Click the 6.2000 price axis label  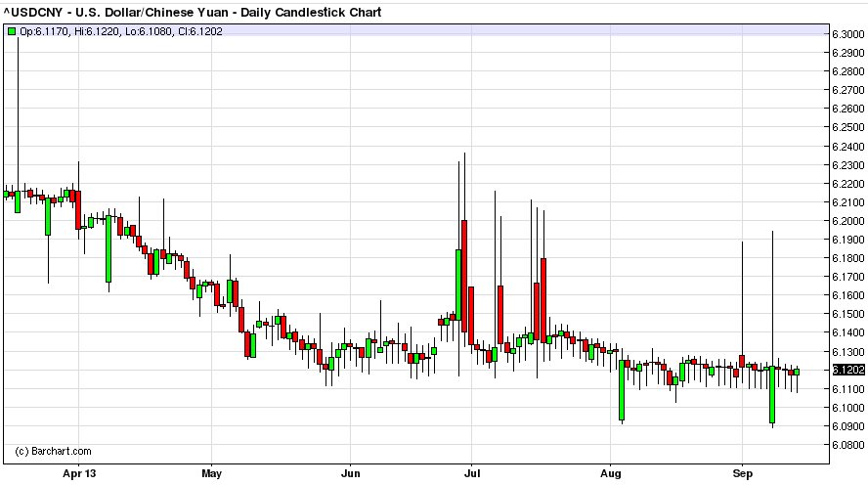point(848,221)
